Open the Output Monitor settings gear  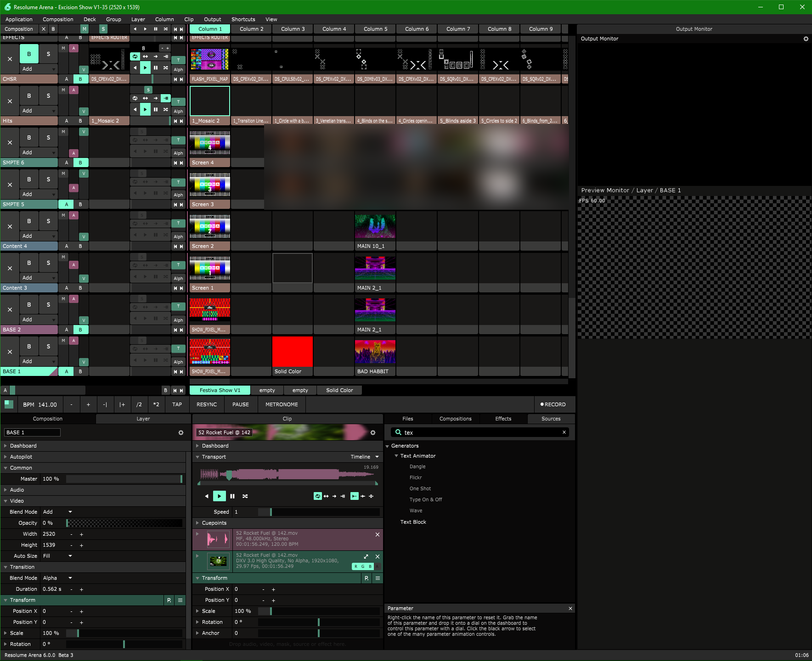(x=806, y=39)
